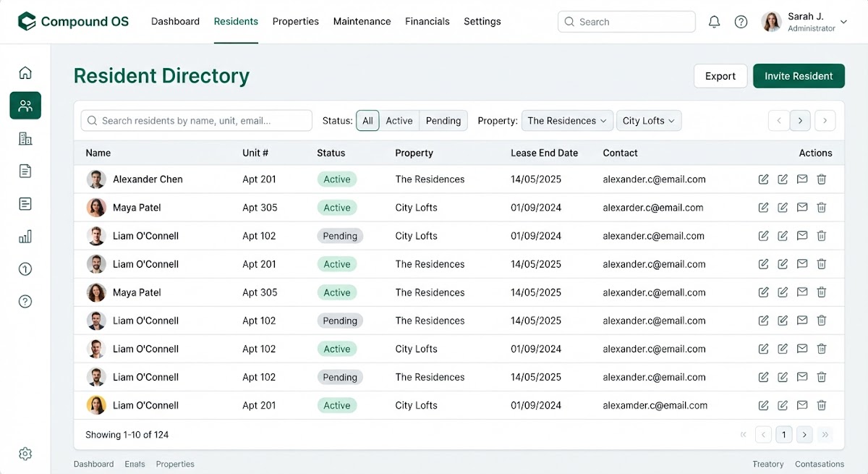Focus the search residents input field
Viewport: 868px width, 474px height.
197,121
